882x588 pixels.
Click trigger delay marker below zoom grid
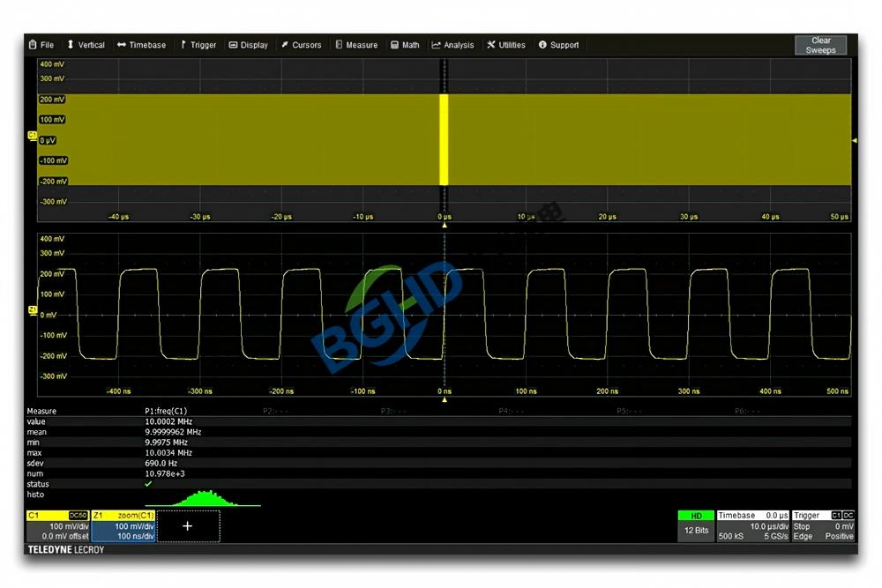[x=445, y=399]
